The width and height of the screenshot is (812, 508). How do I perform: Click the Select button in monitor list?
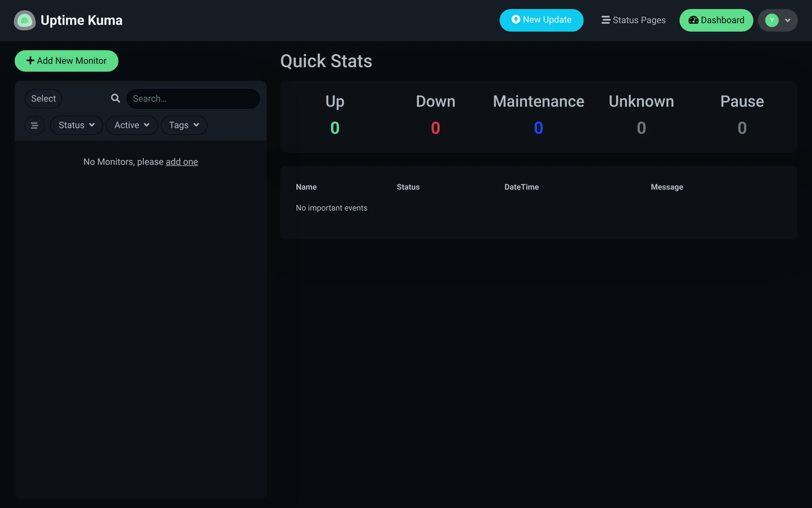tap(43, 99)
